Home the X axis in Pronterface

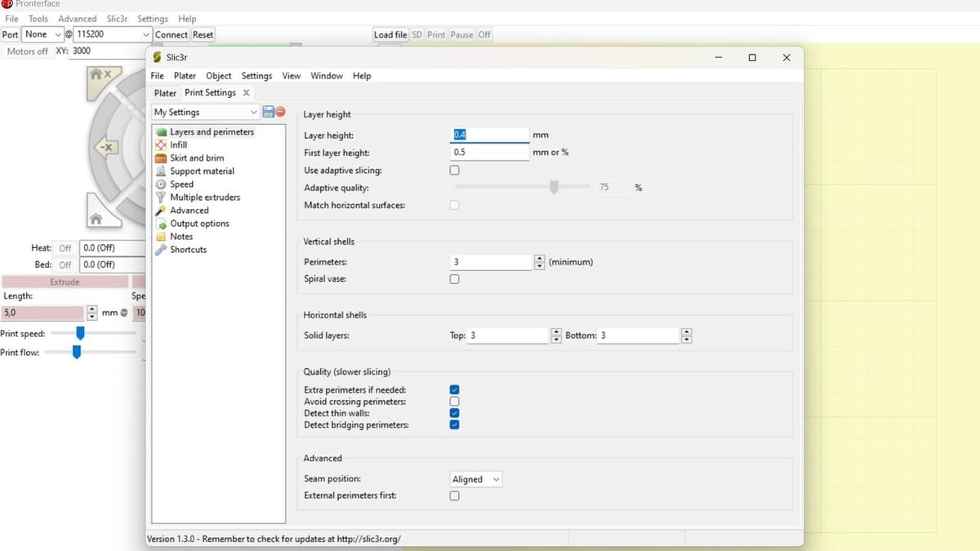[100, 78]
